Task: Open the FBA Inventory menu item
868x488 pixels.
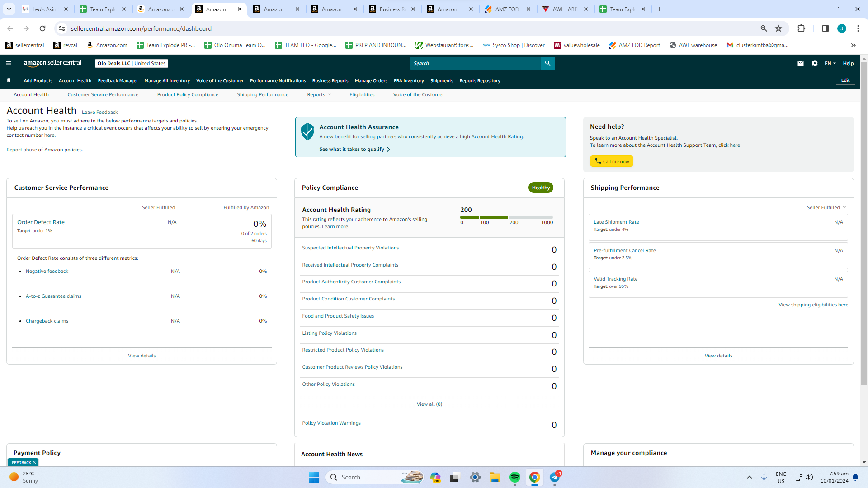Action: pos(409,81)
